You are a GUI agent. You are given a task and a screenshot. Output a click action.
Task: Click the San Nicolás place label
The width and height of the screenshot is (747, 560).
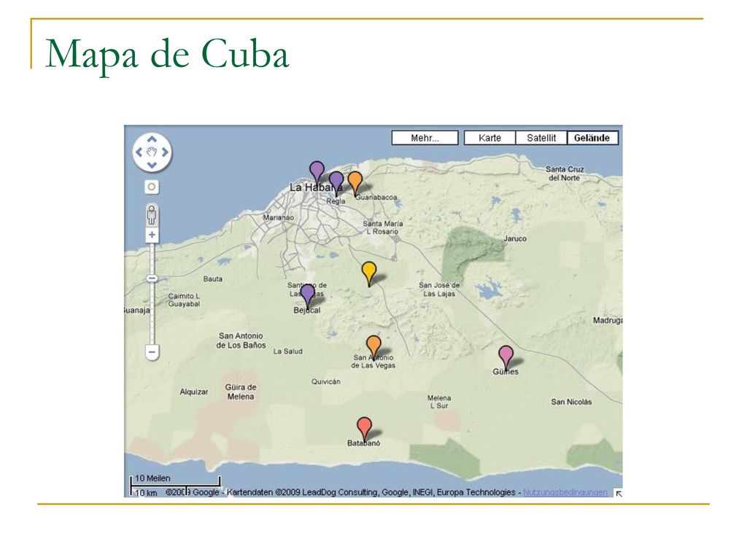(x=571, y=402)
